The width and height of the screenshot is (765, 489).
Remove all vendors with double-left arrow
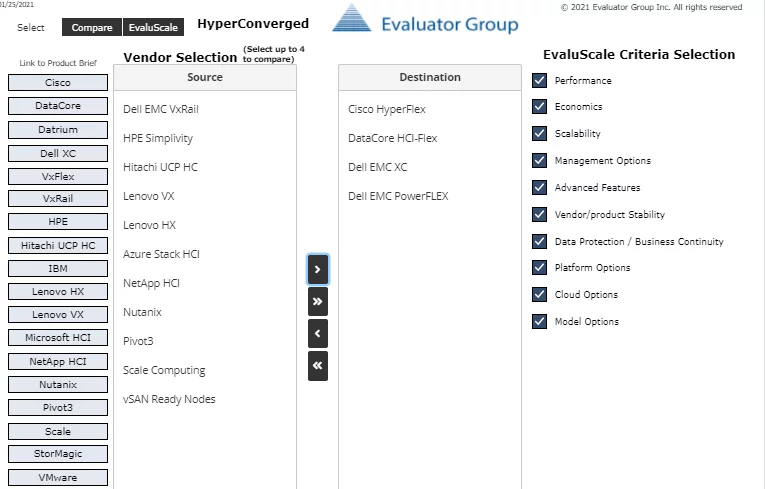click(318, 366)
